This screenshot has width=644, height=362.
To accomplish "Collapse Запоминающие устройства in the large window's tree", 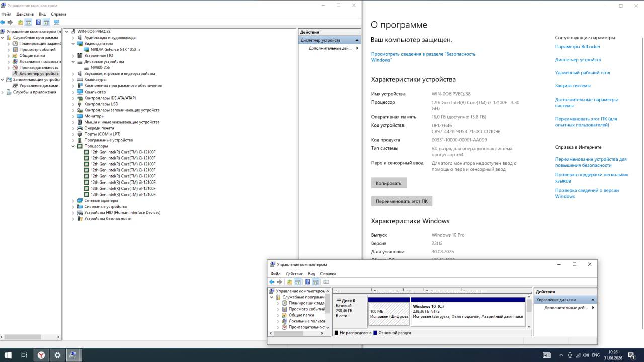I will [x=3, y=80].
